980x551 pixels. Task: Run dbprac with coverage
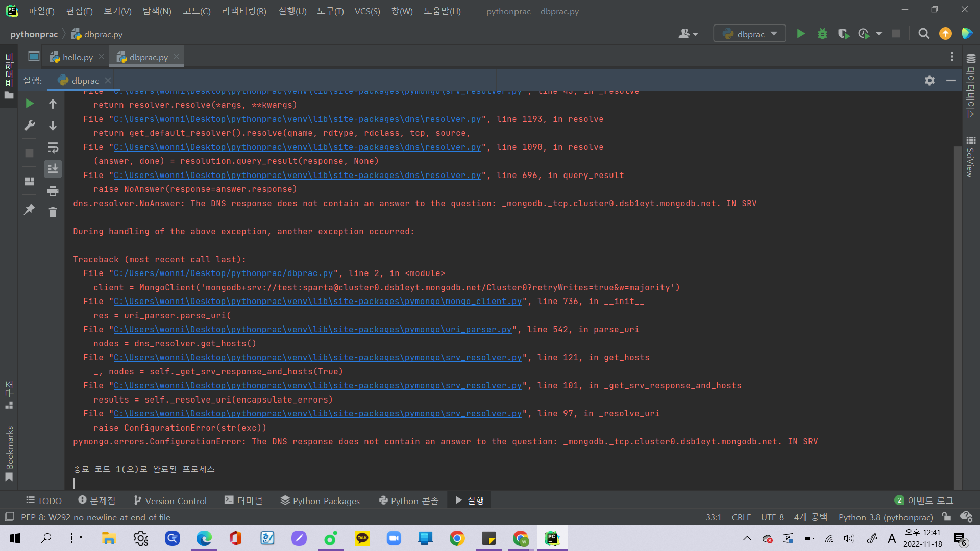tap(843, 34)
